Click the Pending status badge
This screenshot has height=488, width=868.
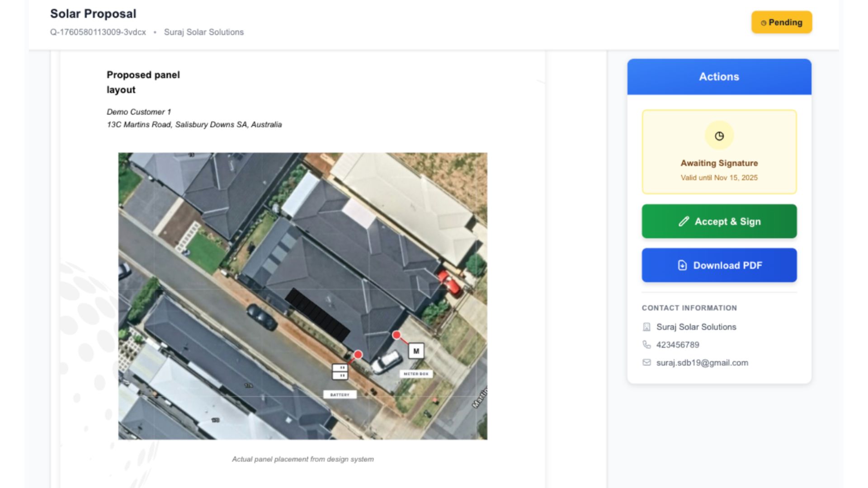782,22
